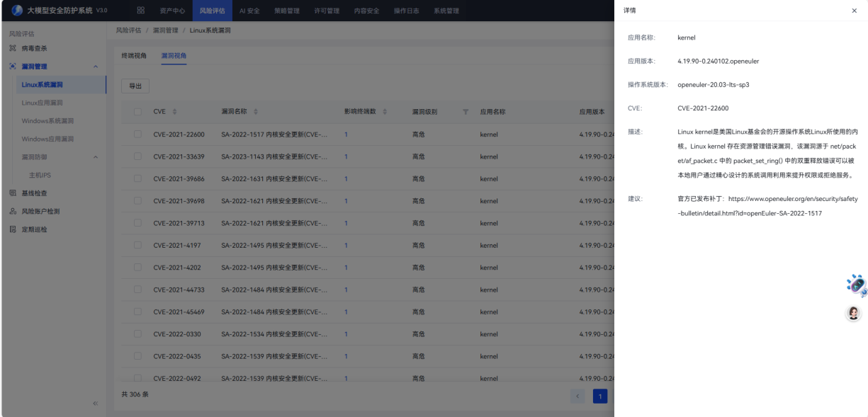Click the 导出 export button
Viewport: 868px width, 417px height.
click(135, 86)
